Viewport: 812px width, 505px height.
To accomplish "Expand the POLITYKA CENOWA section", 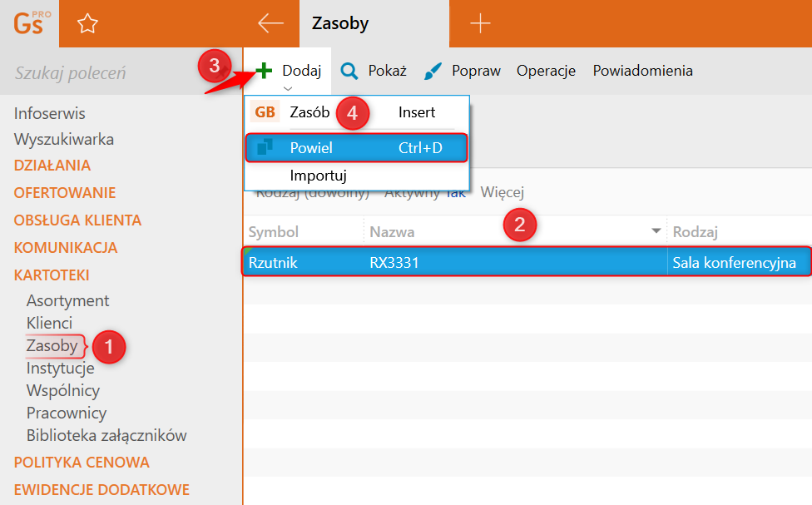I will 82,463.
